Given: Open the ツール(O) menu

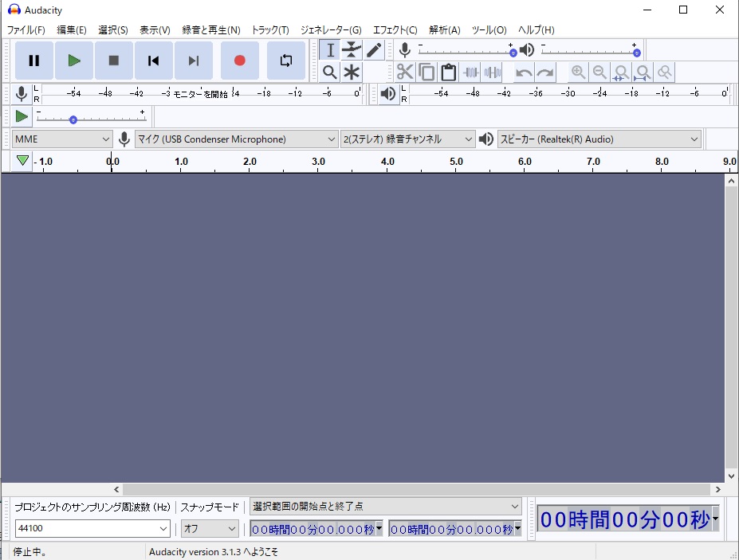Looking at the screenshot, I should [x=489, y=30].
